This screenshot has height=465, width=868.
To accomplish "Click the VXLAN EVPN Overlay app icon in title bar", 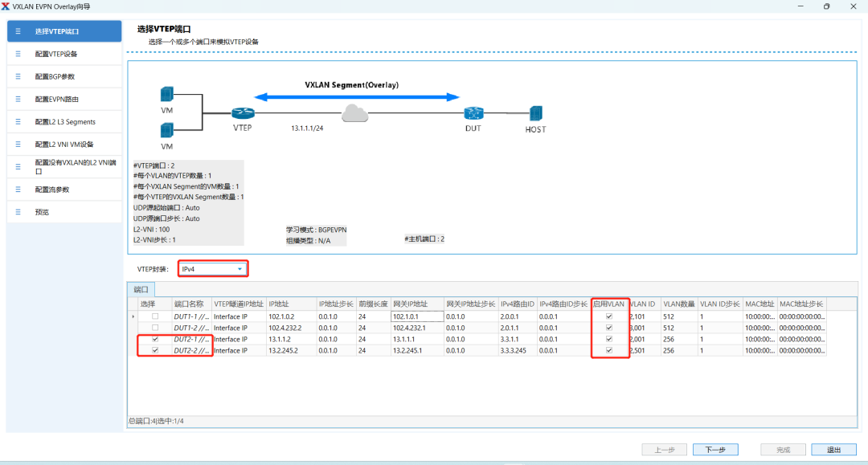I will pyautogui.click(x=6, y=6).
